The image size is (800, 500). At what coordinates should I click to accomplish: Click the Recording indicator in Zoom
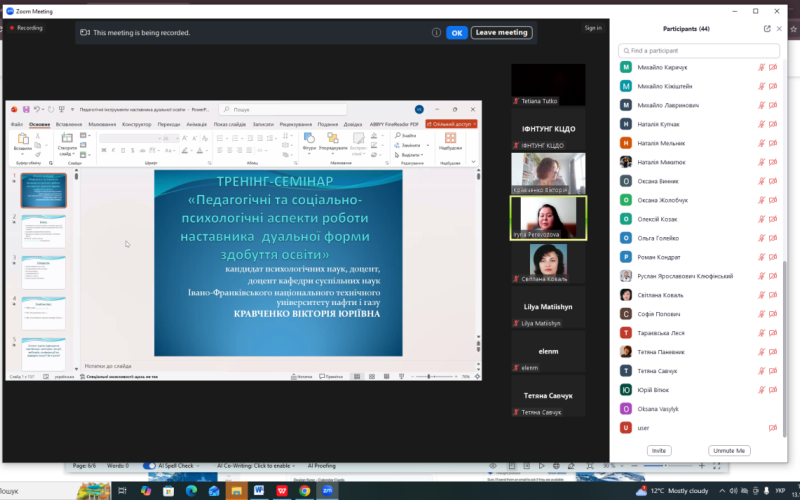click(x=27, y=28)
